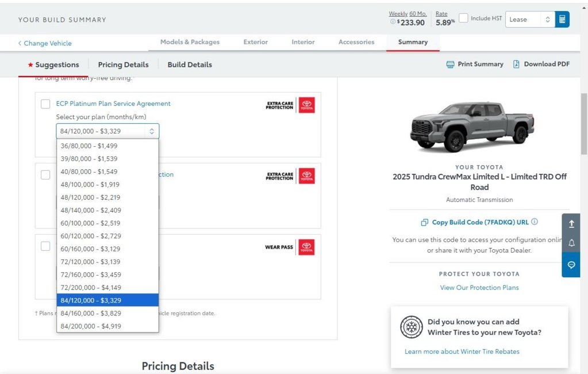Image resolution: width=588 pixels, height=374 pixels.
Task: Switch to the Accessories tab
Action: pyautogui.click(x=356, y=42)
